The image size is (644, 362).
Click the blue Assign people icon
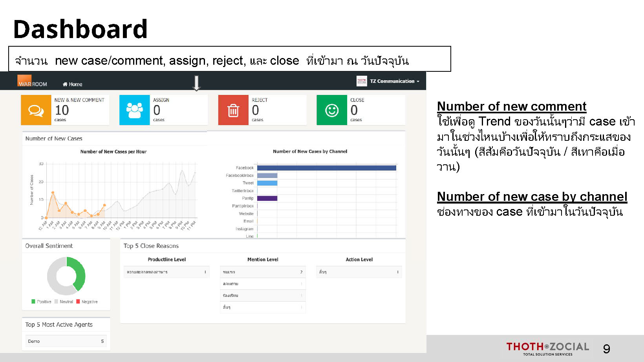tap(134, 110)
